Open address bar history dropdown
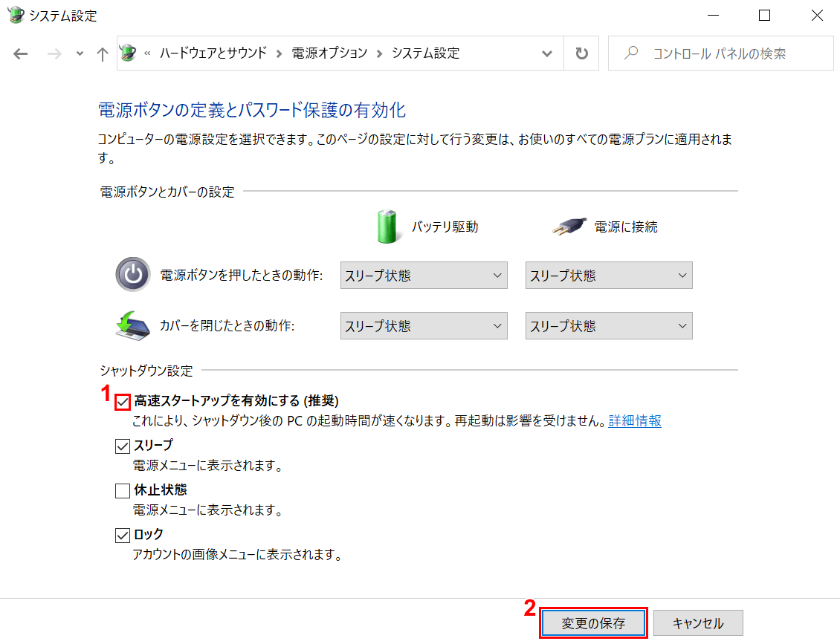This screenshot has width=840, height=644. (x=547, y=53)
